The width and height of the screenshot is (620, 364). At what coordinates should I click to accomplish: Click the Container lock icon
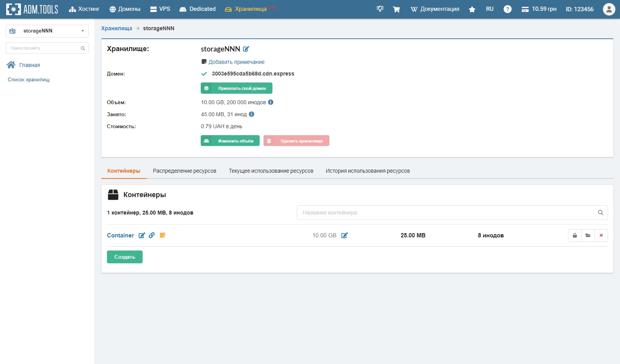click(x=575, y=235)
